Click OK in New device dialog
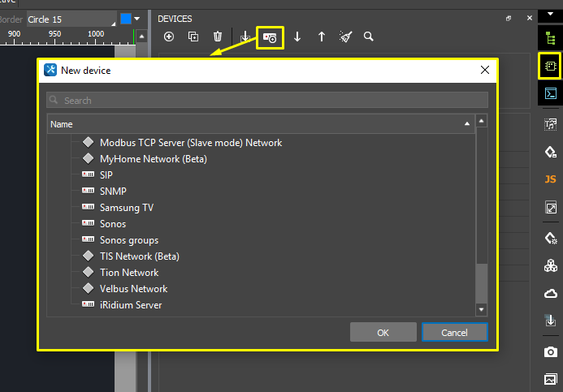 click(x=383, y=333)
